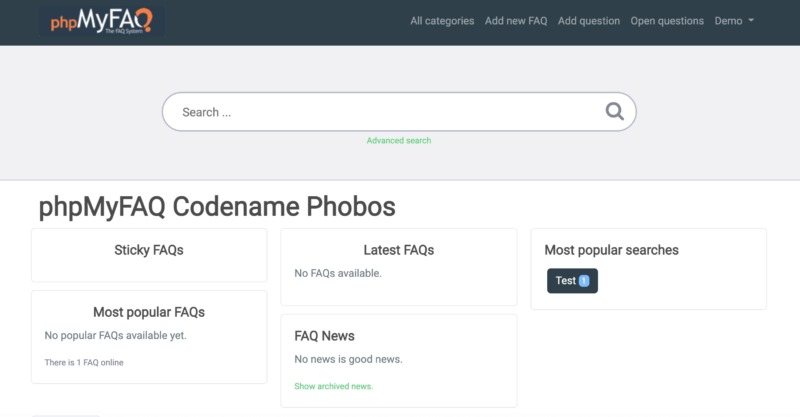Screen dimensions: 800x417
Task: Open the Advanced search link
Action: (x=399, y=141)
